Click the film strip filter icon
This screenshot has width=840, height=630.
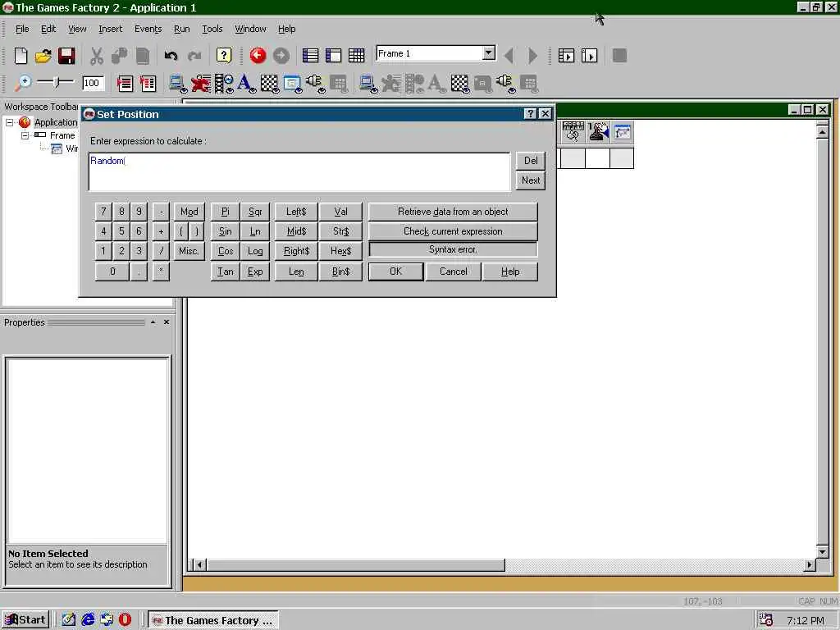[x=224, y=84]
